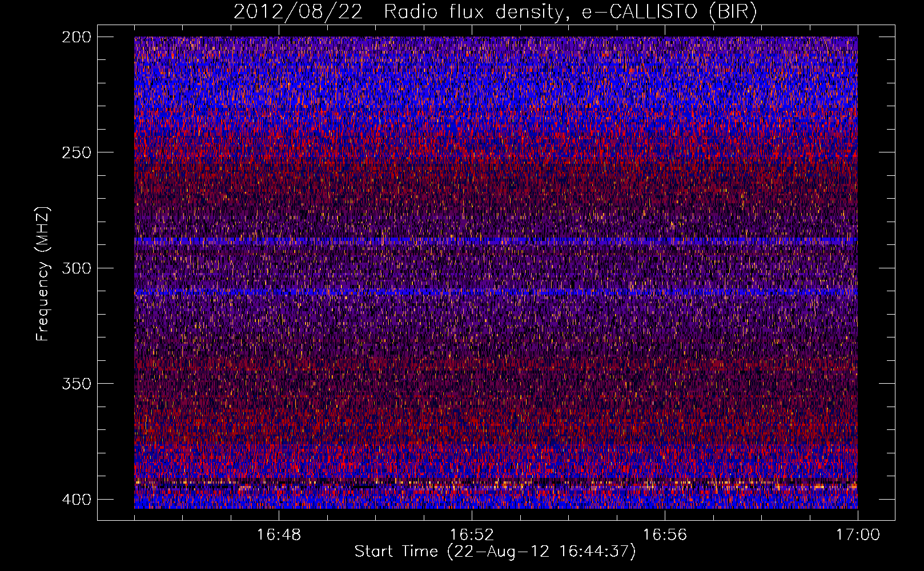Click the 200 frequency tick label

point(76,37)
